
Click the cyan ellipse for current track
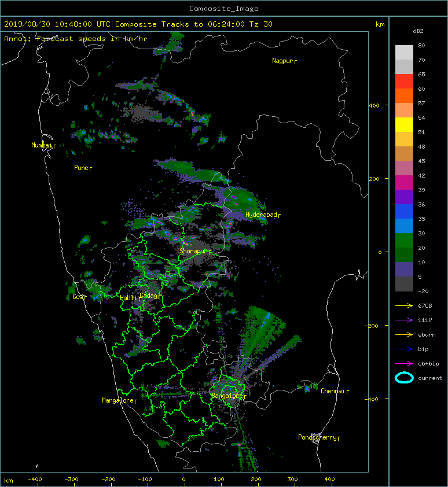click(x=404, y=378)
